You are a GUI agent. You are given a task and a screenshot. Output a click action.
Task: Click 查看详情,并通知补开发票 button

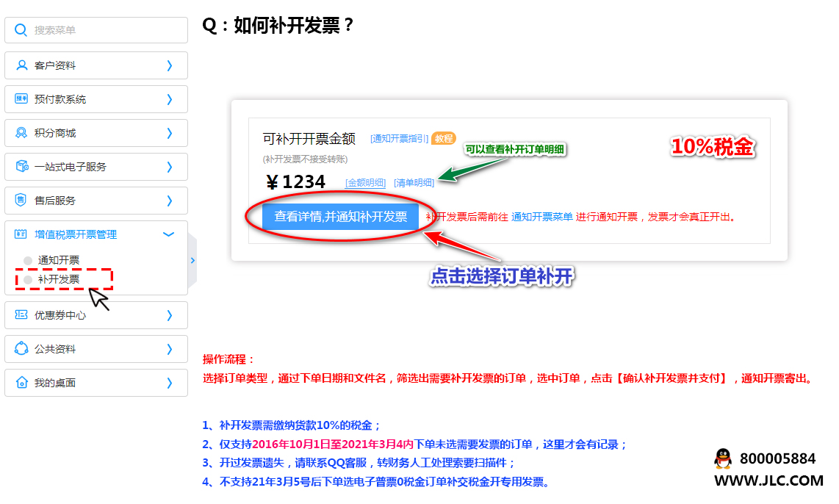click(x=340, y=217)
